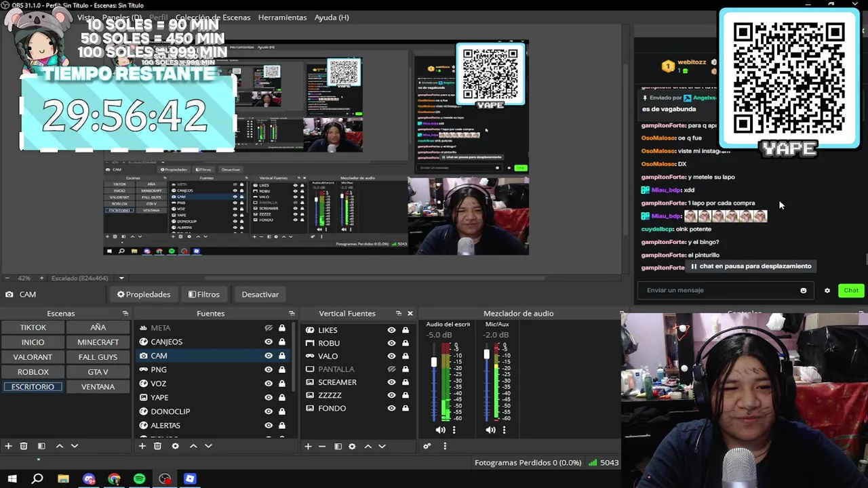
Task: Hide the CANJEOS source
Action: tap(269, 342)
